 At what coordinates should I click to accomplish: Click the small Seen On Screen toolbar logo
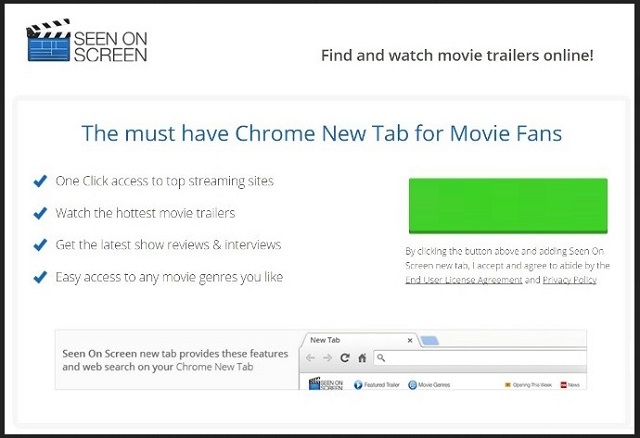click(x=326, y=384)
